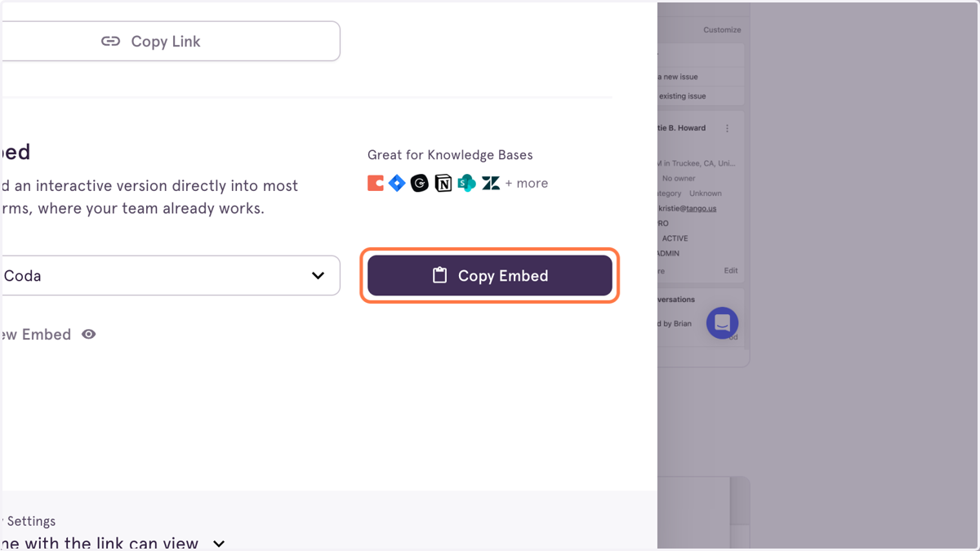Click Edit in the background contact card
This screenshot has height=551, width=980.
[x=731, y=271]
